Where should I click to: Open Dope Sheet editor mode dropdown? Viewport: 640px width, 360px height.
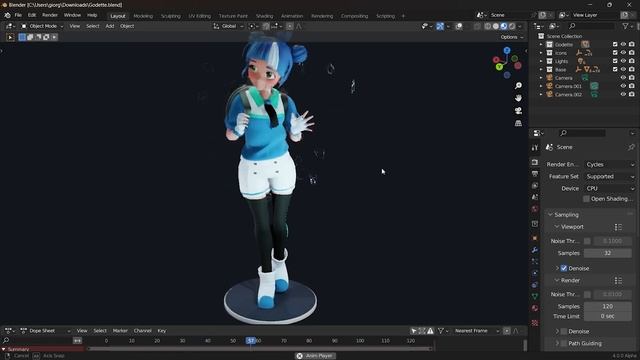tap(45, 331)
